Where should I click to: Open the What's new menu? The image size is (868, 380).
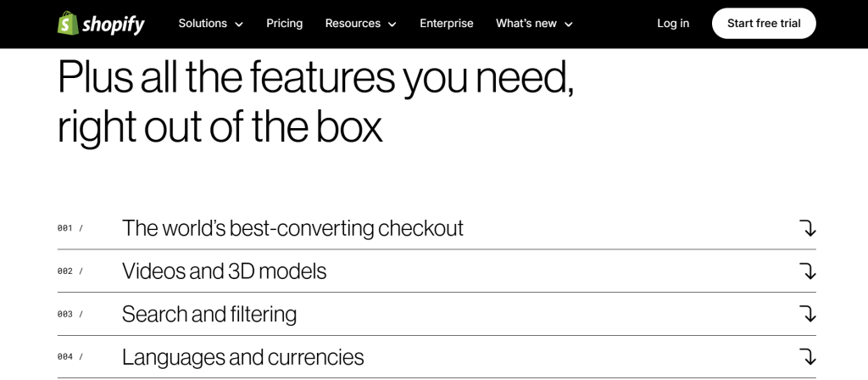(526, 24)
